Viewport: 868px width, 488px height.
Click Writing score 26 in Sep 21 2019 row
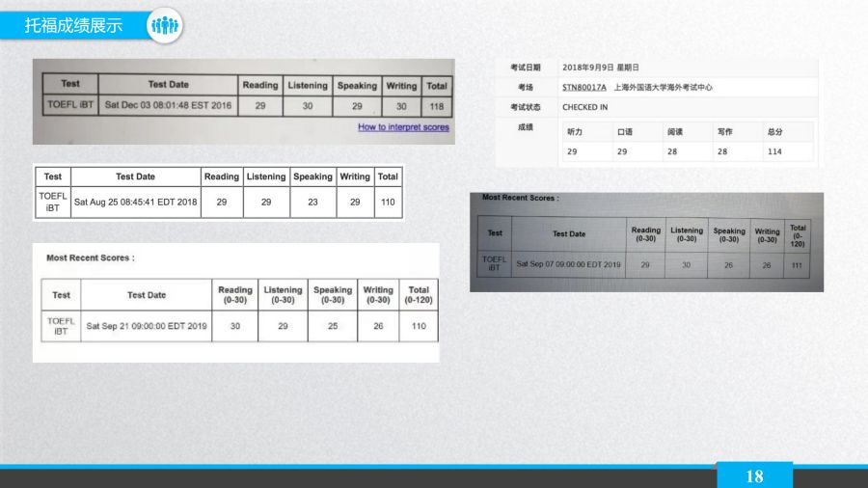tap(378, 326)
